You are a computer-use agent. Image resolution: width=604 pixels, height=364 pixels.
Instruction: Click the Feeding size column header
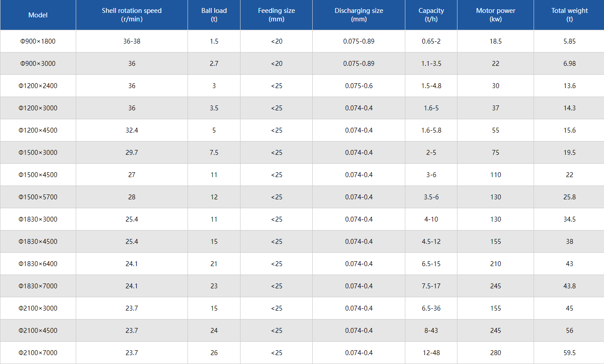(276, 15)
